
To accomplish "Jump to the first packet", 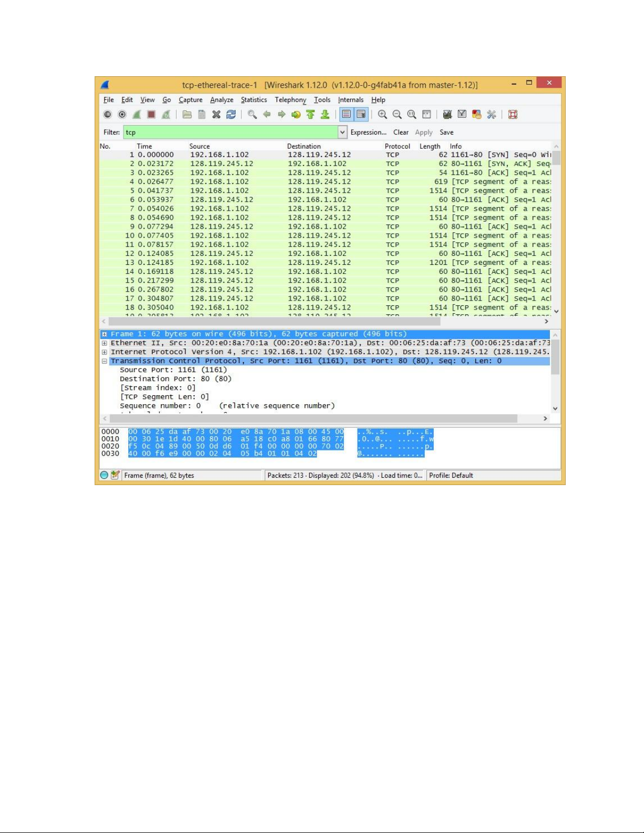I will pos(311,115).
